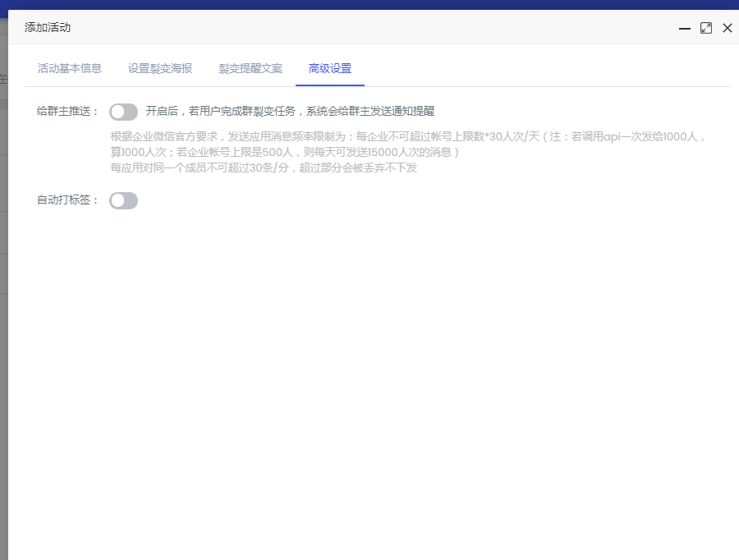Select the 高级设置 tab
Screen dimensions: 739x560
(x=330, y=68)
